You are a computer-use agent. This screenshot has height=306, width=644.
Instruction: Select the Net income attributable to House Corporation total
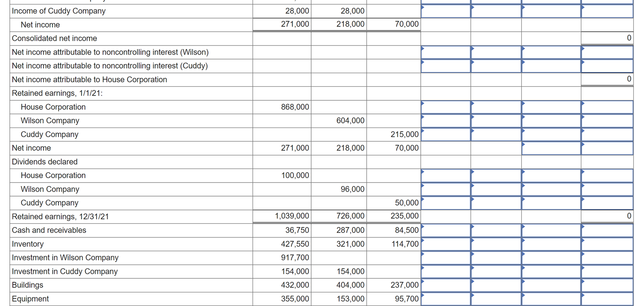click(x=607, y=79)
